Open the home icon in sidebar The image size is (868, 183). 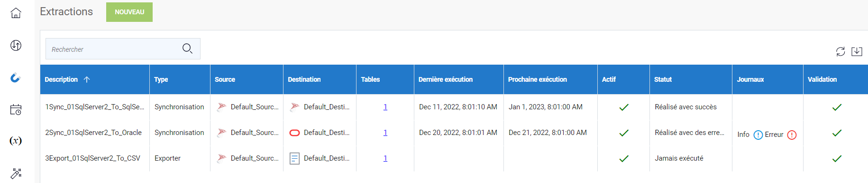[x=16, y=13]
